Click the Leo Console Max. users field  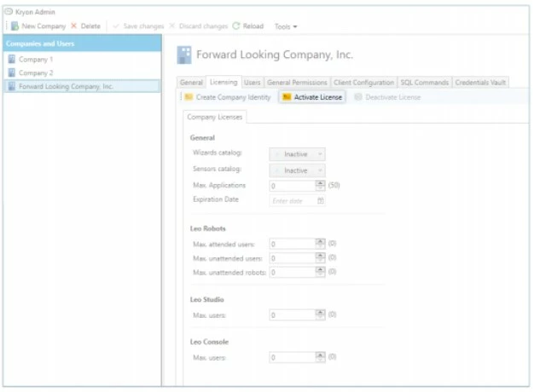click(x=293, y=358)
